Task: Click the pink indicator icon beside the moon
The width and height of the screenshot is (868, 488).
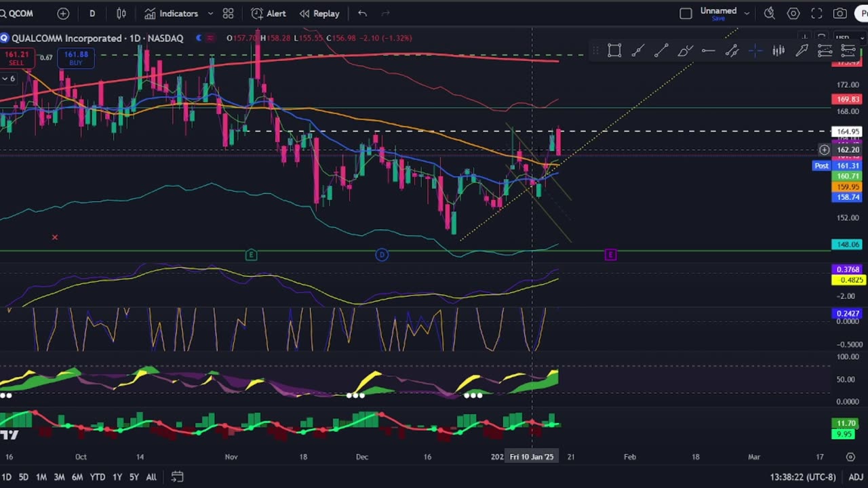Action: coord(210,38)
